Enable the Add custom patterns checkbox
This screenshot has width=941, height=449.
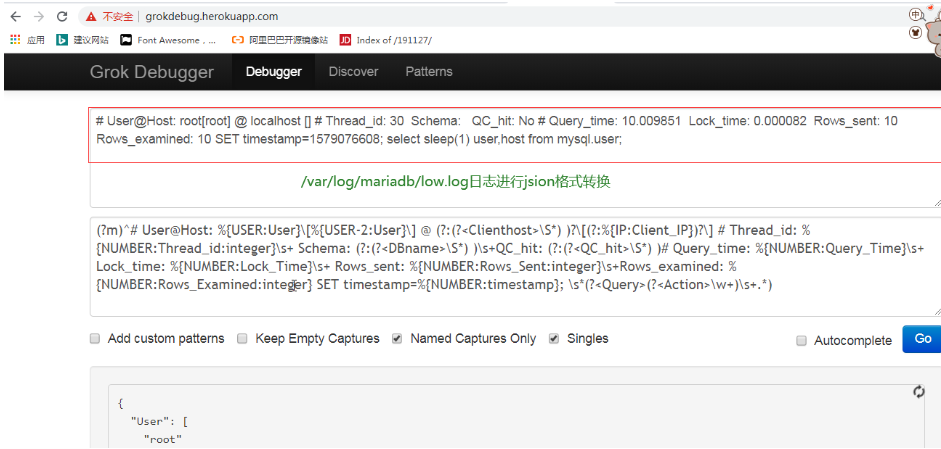click(95, 339)
